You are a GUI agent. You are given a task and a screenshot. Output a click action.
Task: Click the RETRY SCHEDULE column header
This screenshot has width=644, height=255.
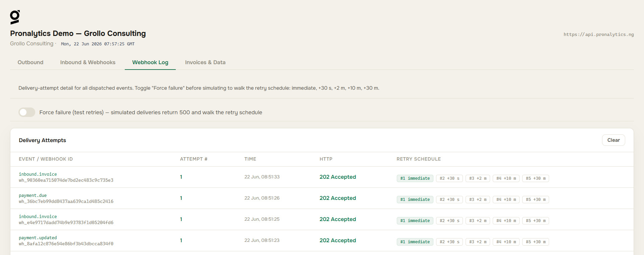point(419,159)
